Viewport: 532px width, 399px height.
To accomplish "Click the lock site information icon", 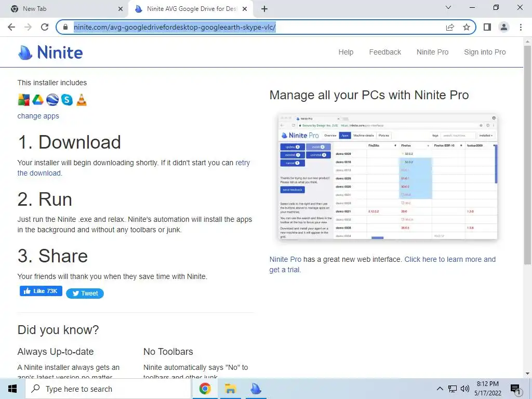I will point(66,27).
